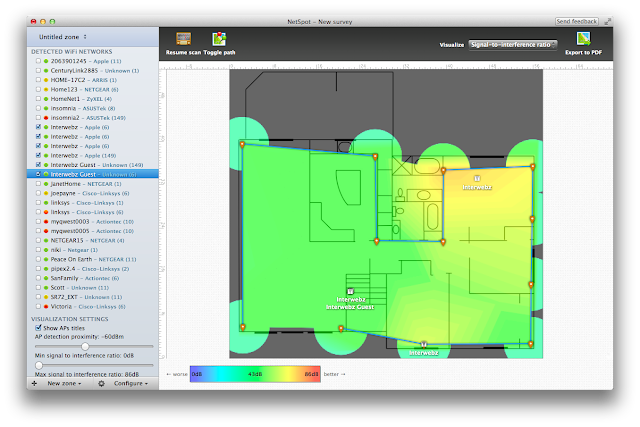This screenshot has width=640, height=427.
Task: Uncheck the Interwebz Guest Unknown (149) checkbox
Action: coord(38,165)
